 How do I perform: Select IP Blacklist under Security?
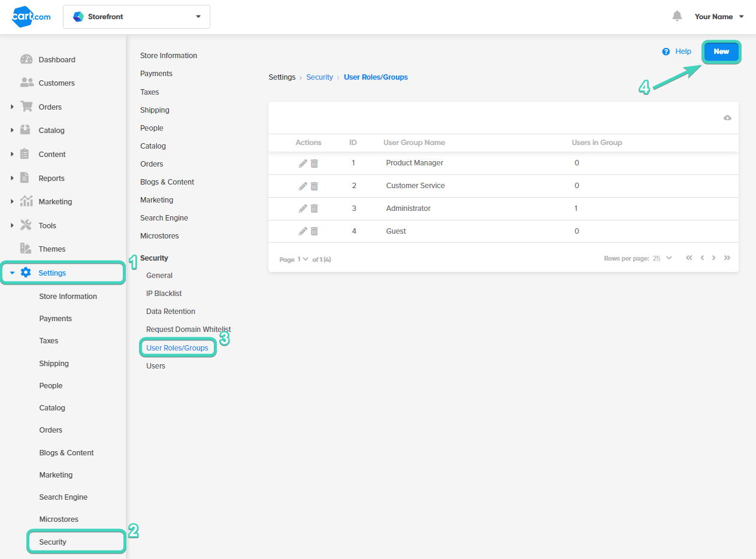164,293
